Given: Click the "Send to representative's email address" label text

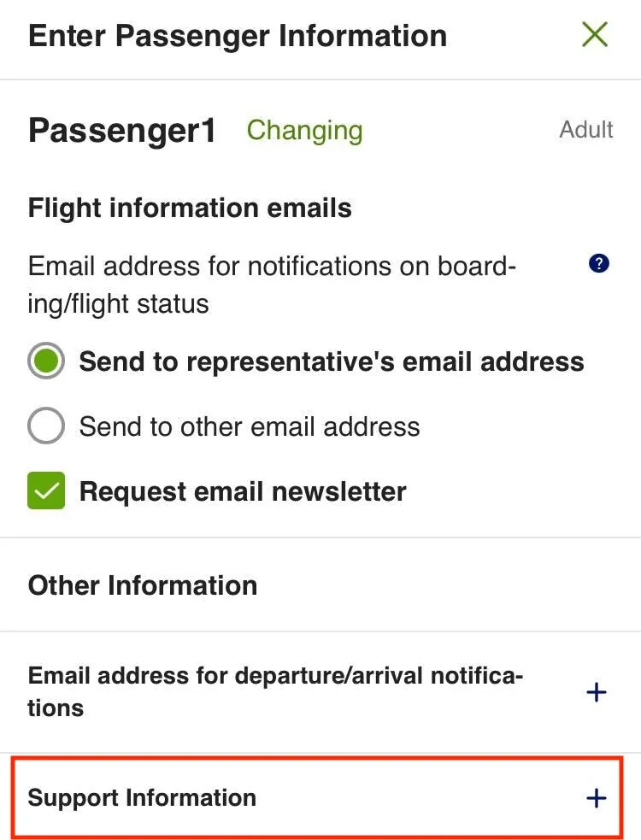Looking at the screenshot, I should [332, 361].
